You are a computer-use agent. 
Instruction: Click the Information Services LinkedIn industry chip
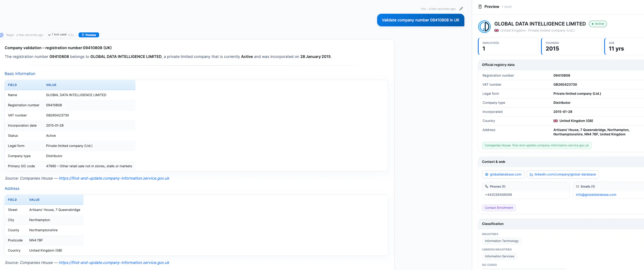click(500, 256)
